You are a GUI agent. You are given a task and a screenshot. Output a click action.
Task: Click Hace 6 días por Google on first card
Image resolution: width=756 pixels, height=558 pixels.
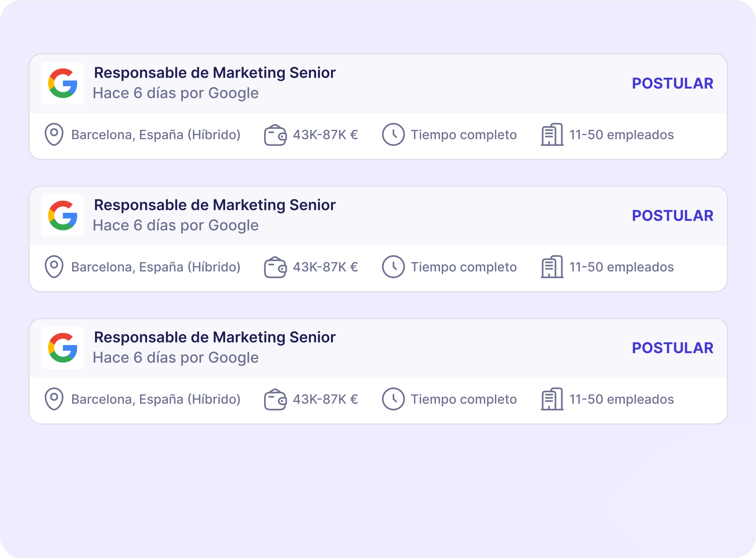point(176,93)
